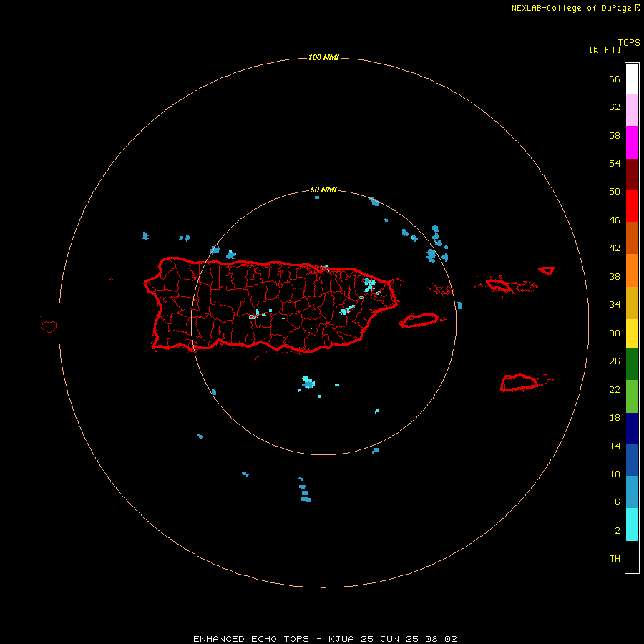644x644 pixels.
Task: Click the legend value 6
Action: coord(617,502)
